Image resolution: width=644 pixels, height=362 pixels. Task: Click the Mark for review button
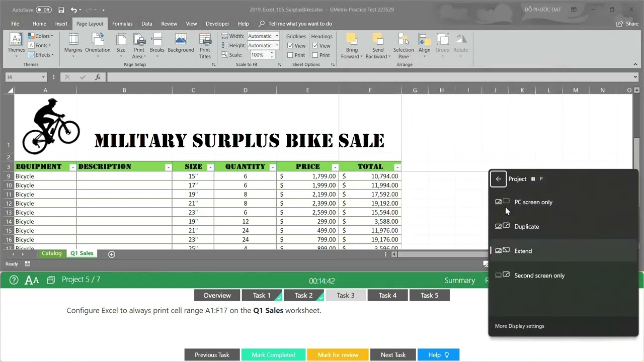338,355
